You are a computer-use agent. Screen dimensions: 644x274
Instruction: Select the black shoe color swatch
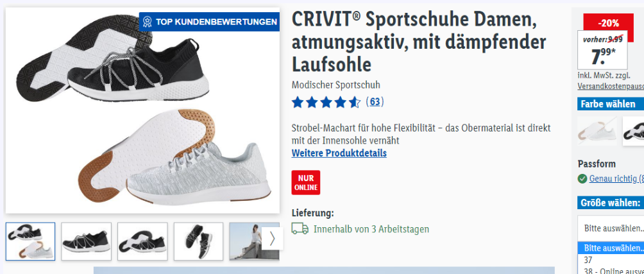coord(633,131)
